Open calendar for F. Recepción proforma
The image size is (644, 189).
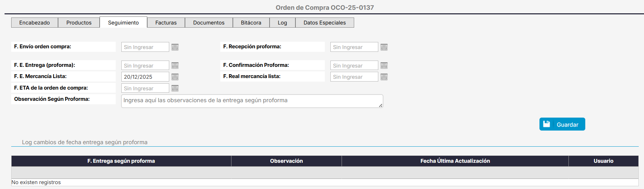[x=384, y=47]
